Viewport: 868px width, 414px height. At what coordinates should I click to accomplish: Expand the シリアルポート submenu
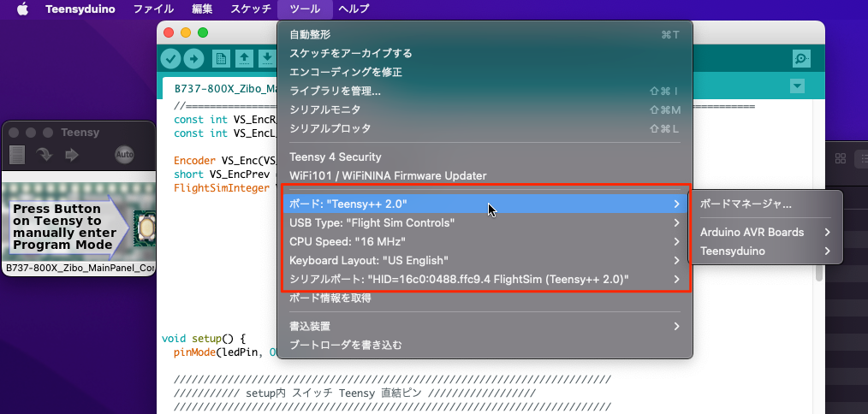[x=485, y=279]
